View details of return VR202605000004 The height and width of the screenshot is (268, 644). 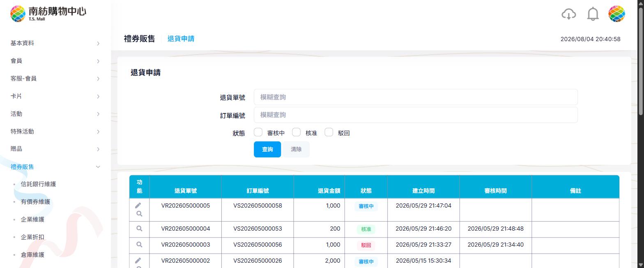click(139, 229)
